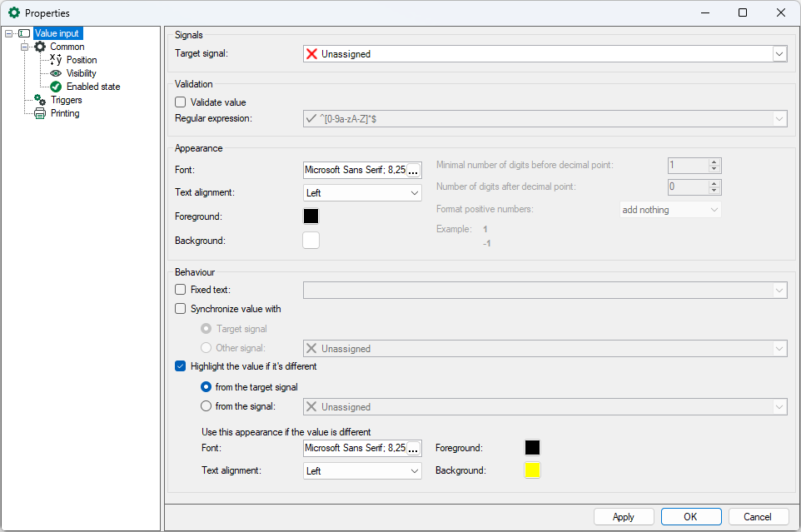The image size is (801, 532).
Task: Uncheck Highlight the value if it's different
Action: (181, 366)
